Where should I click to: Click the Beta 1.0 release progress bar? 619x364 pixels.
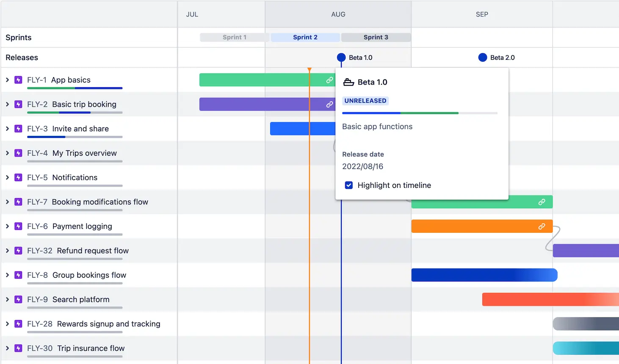[420, 113]
